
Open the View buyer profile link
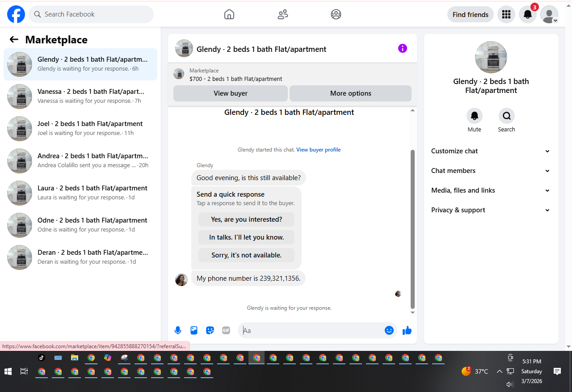click(x=318, y=150)
